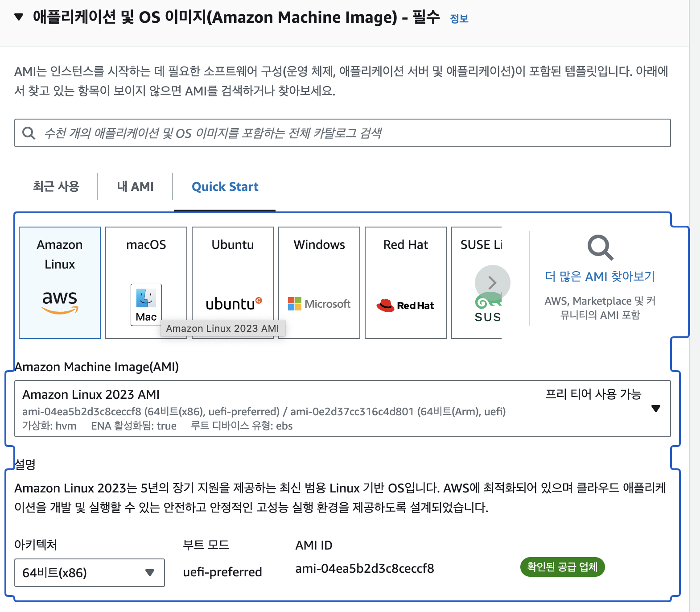The height and width of the screenshot is (612, 700).
Task: Click the Microsoft logo icon
Action: click(319, 304)
